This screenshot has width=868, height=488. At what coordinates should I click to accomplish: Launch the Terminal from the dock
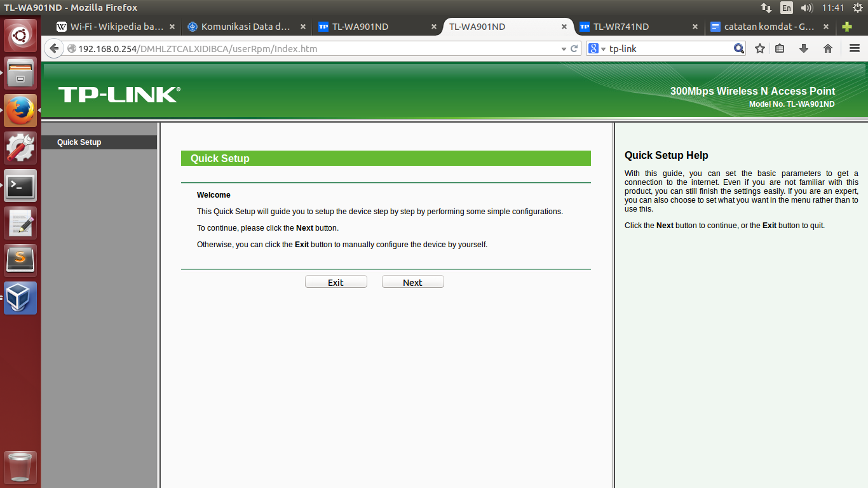click(21, 186)
